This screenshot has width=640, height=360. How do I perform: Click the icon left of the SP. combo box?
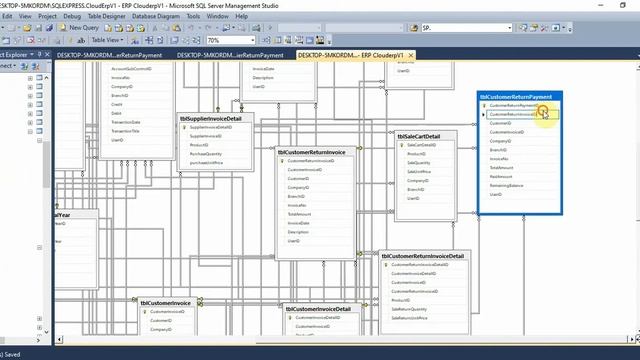pyautogui.click(x=414, y=28)
